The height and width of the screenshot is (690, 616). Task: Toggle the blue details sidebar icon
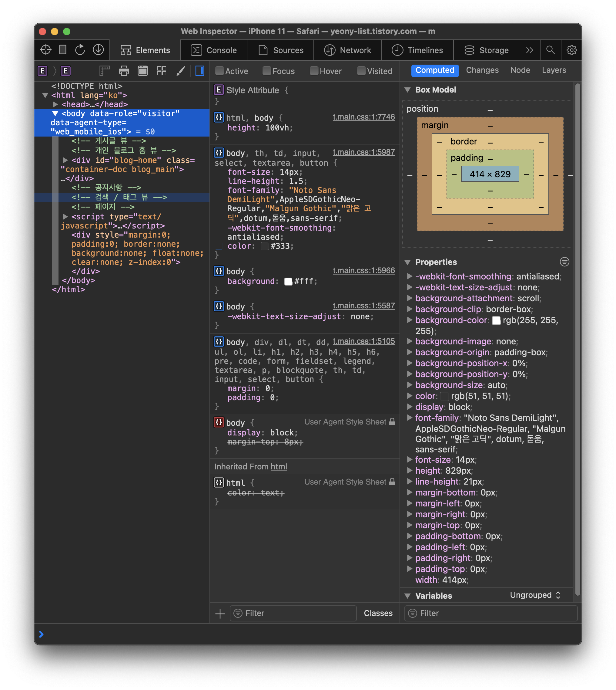tap(200, 71)
